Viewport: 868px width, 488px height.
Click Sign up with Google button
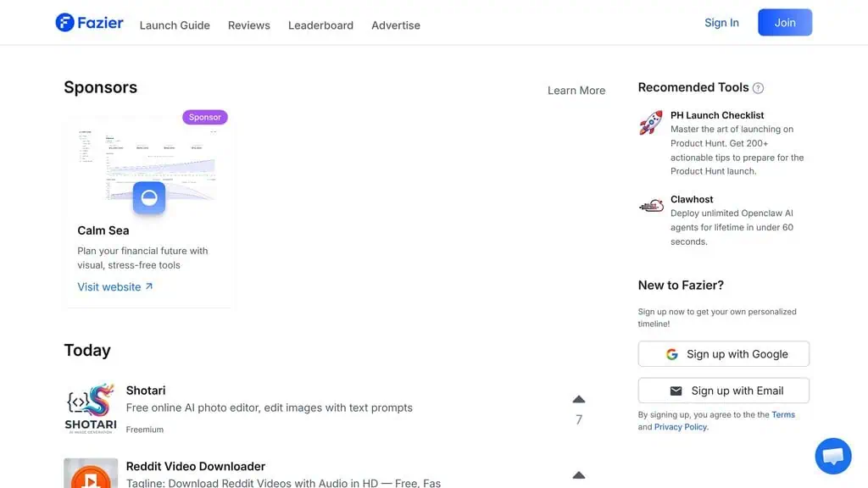[724, 354]
